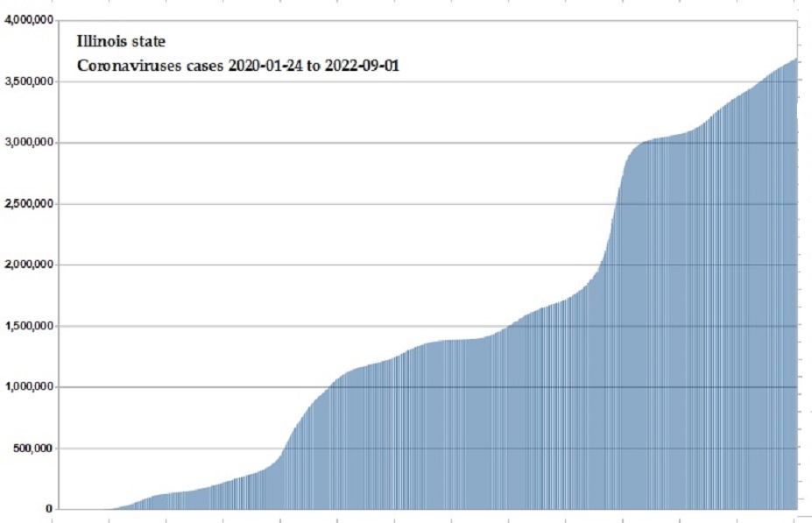Screen dimensions: 812x523
Task: Select the 2,000,000 y-axis label
Action: [30, 265]
